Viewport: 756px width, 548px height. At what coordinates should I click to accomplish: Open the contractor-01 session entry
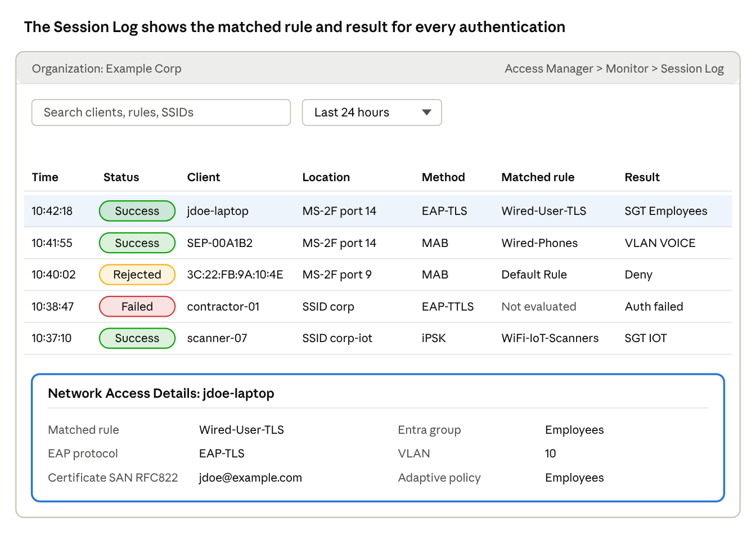378,307
